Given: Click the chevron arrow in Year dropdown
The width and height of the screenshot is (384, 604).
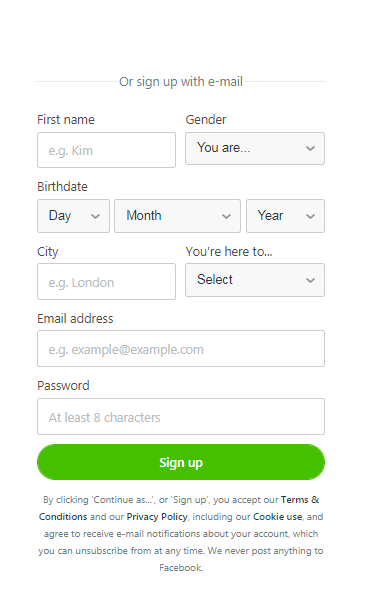Looking at the screenshot, I should pyautogui.click(x=310, y=216).
